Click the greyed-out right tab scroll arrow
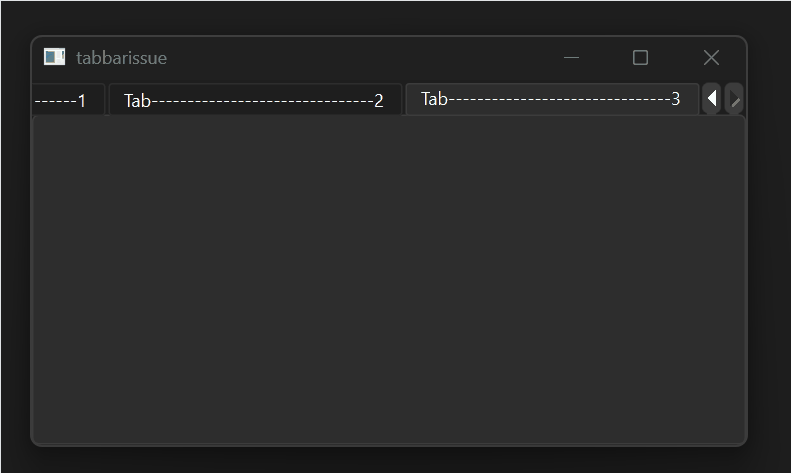 734,98
